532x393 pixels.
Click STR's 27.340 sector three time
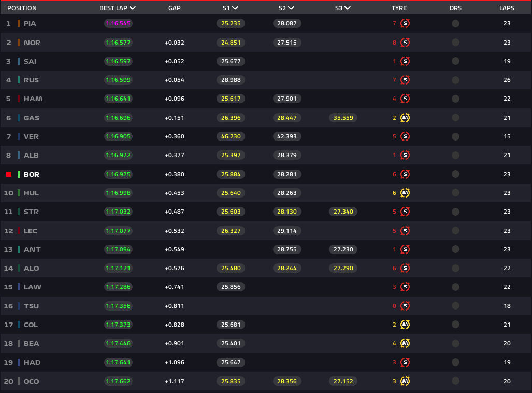[x=343, y=212]
